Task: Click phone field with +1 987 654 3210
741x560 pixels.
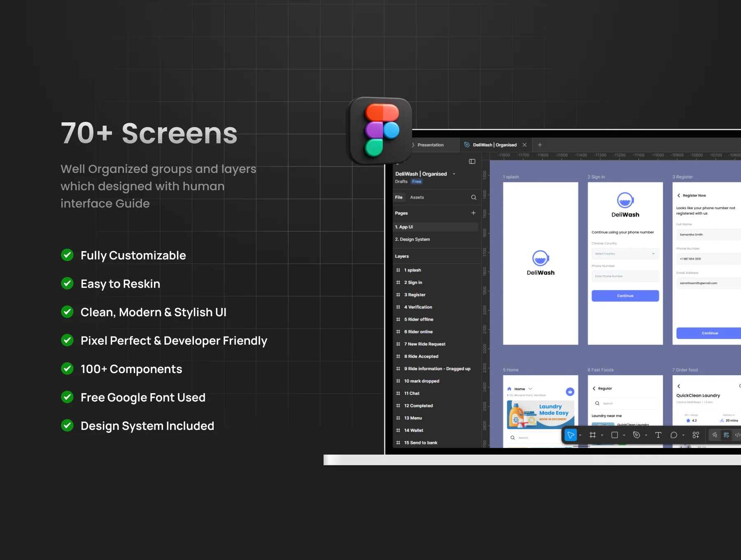Action: pyautogui.click(x=709, y=259)
